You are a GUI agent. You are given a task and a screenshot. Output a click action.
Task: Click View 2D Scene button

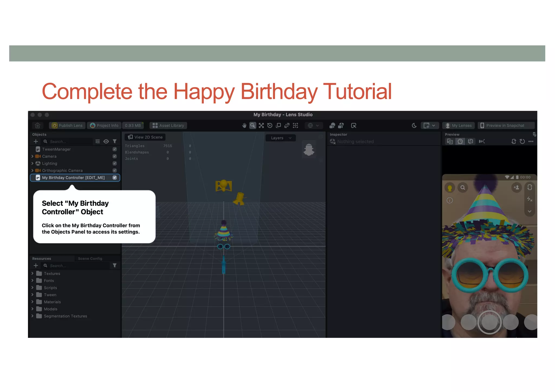click(x=145, y=137)
